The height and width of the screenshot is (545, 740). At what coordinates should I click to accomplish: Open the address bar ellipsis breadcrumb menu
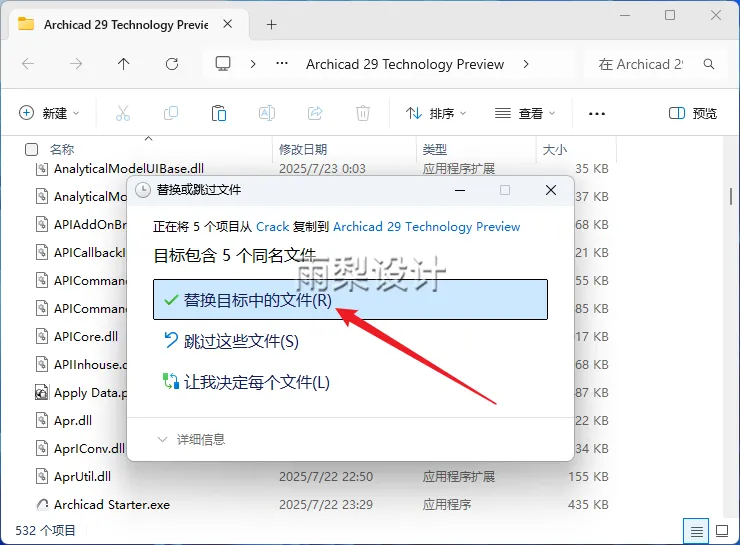[282, 63]
